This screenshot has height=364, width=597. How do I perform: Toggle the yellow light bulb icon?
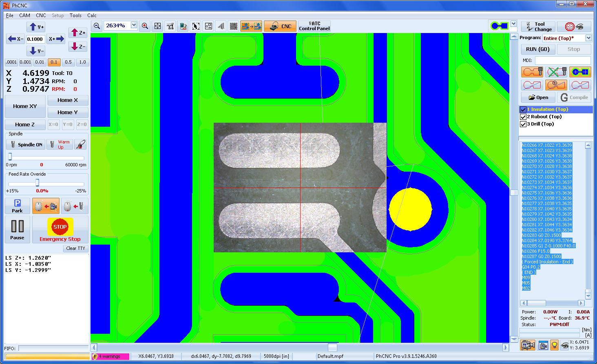(554, 345)
